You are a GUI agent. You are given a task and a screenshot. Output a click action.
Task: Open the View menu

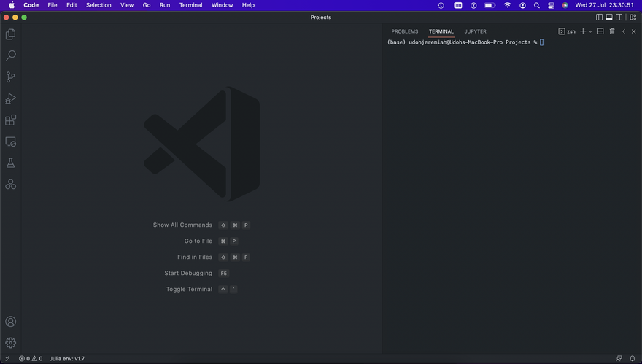[x=127, y=5]
